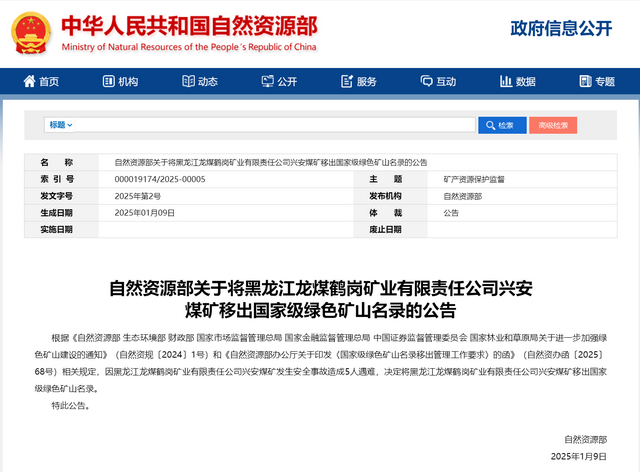Select the creation date 2025年01月09日
This screenshot has height=472, width=640.
pyautogui.click(x=144, y=213)
